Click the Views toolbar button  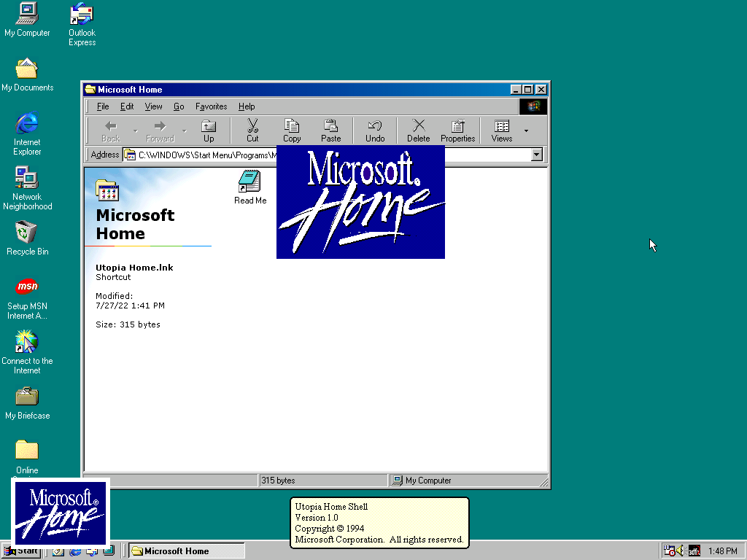[502, 131]
